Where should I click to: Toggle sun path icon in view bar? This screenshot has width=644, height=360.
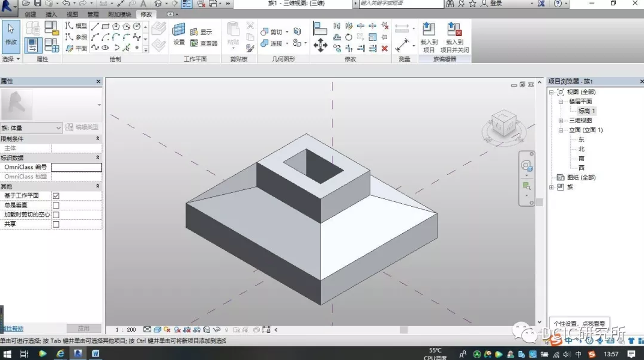(167, 329)
